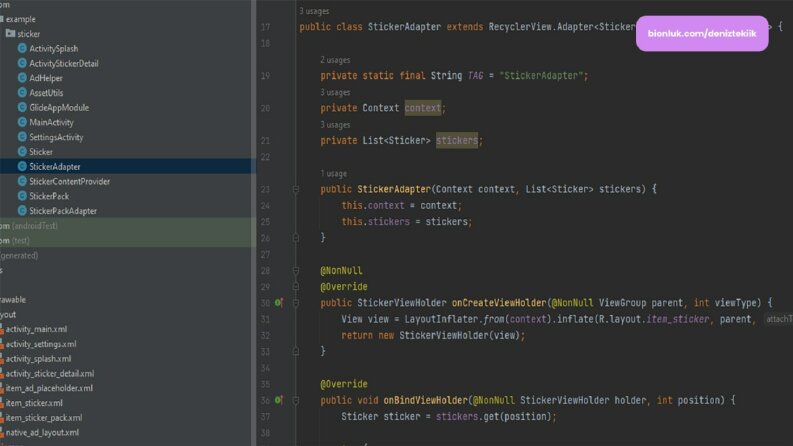This screenshot has height=446, width=793.
Task: Click '3 usages' hint above class declaration
Action: click(x=314, y=11)
